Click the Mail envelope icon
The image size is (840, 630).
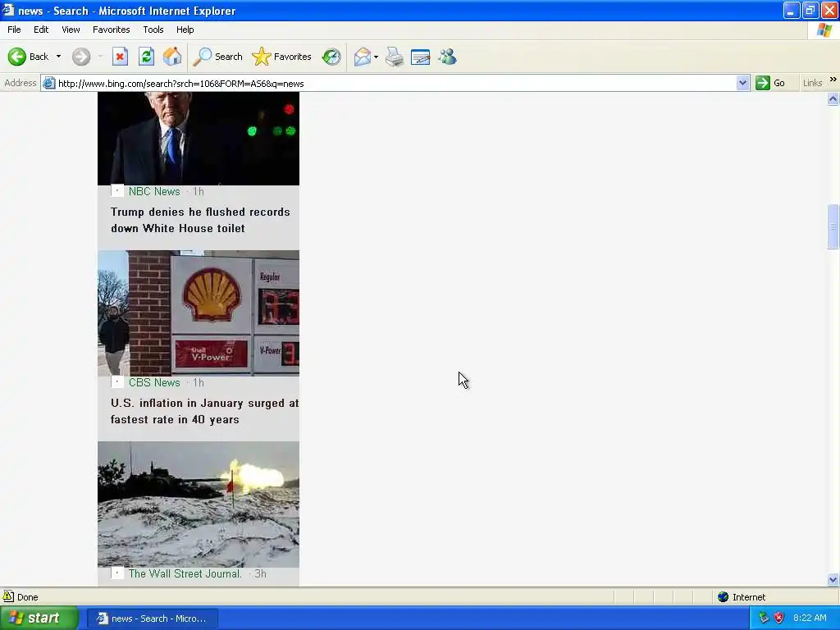pos(363,57)
